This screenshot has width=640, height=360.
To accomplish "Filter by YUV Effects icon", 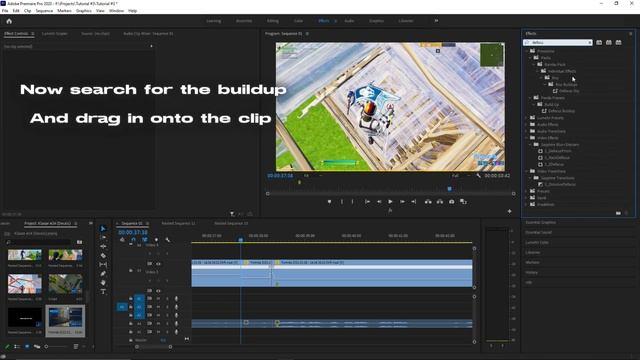I will point(618,42).
